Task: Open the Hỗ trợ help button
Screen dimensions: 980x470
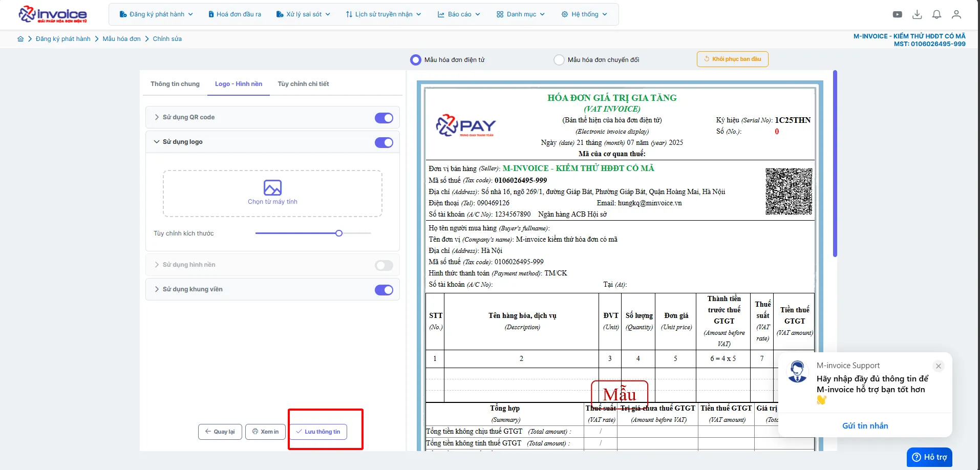Action: [929, 457]
